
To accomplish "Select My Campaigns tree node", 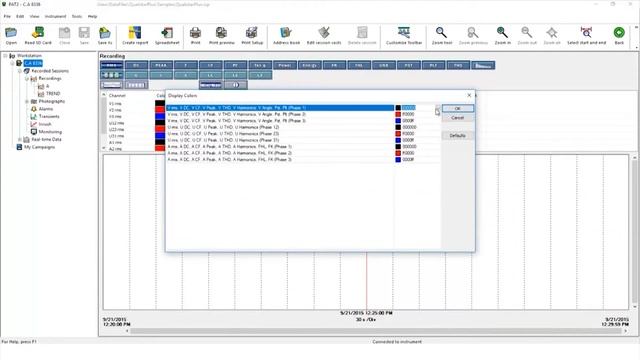I will point(39,147).
